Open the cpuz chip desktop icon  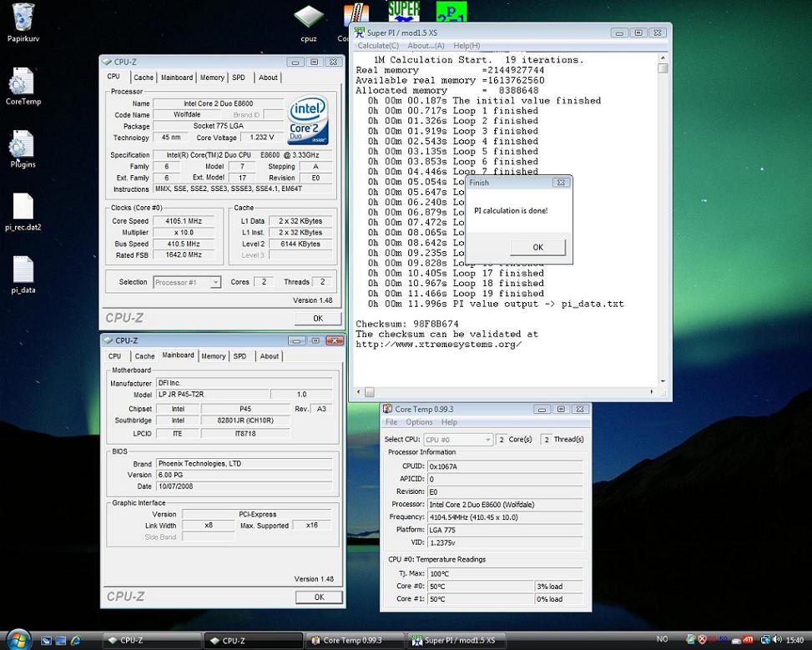(x=309, y=17)
